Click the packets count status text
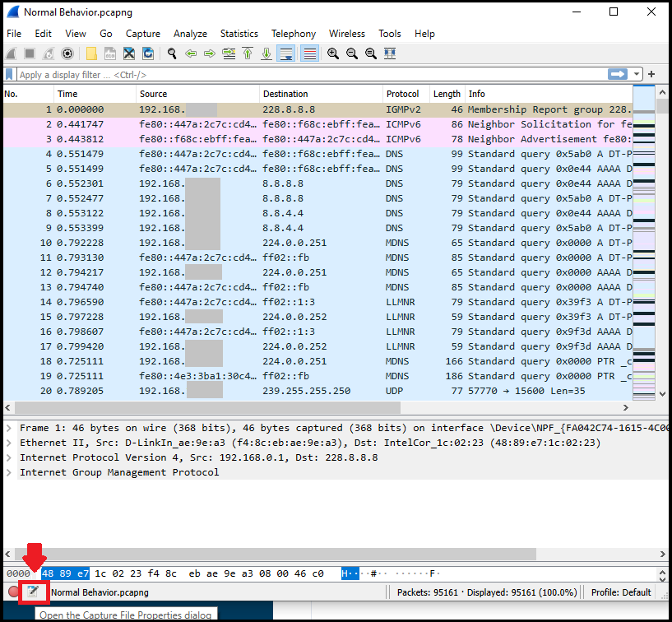The width and height of the screenshot is (672, 622). 487,592
